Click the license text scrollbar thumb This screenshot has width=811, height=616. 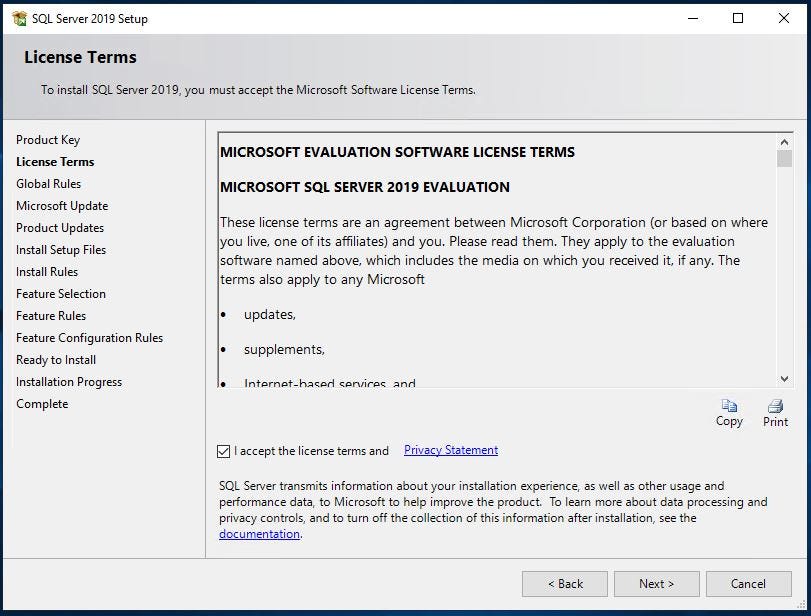point(784,159)
